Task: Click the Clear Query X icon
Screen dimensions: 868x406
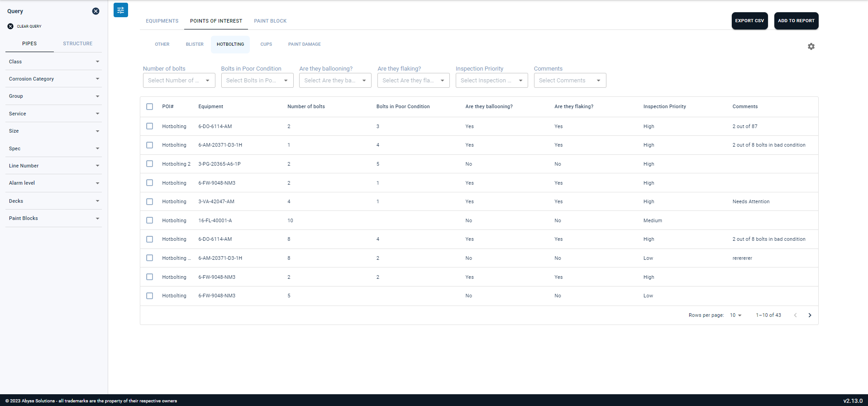Action: [x=10, y=26]
